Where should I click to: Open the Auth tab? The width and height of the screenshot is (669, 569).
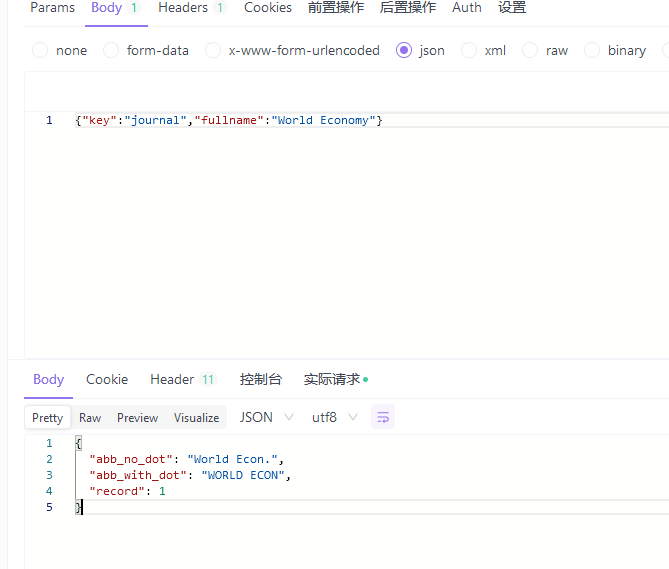[467, 8]
